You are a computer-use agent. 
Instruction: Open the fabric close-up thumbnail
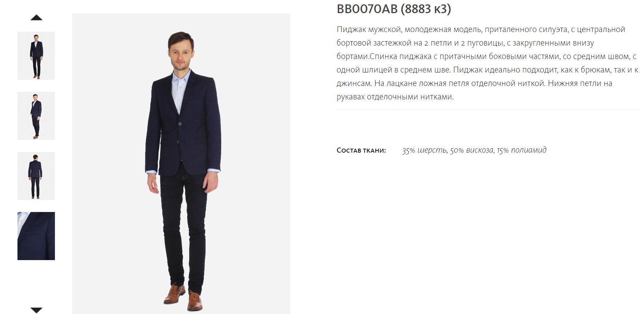click(x=36, y=236)
